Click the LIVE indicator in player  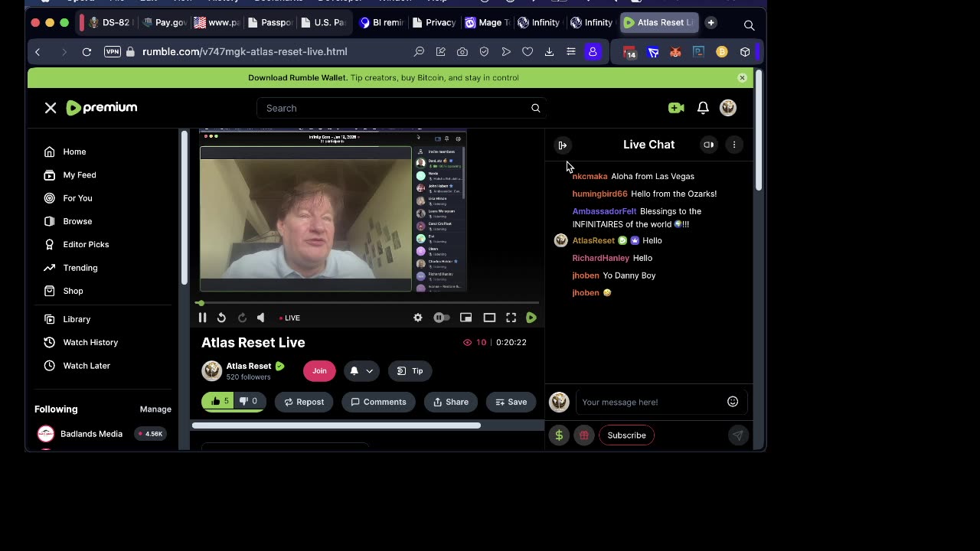pos(289,318)
